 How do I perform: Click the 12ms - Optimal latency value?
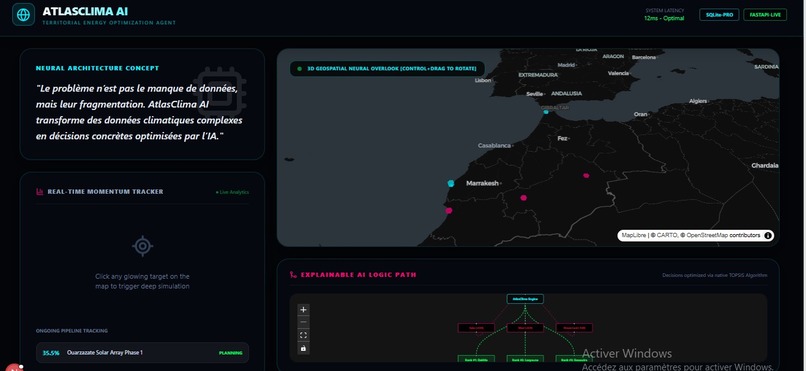(x=664, y=18)
